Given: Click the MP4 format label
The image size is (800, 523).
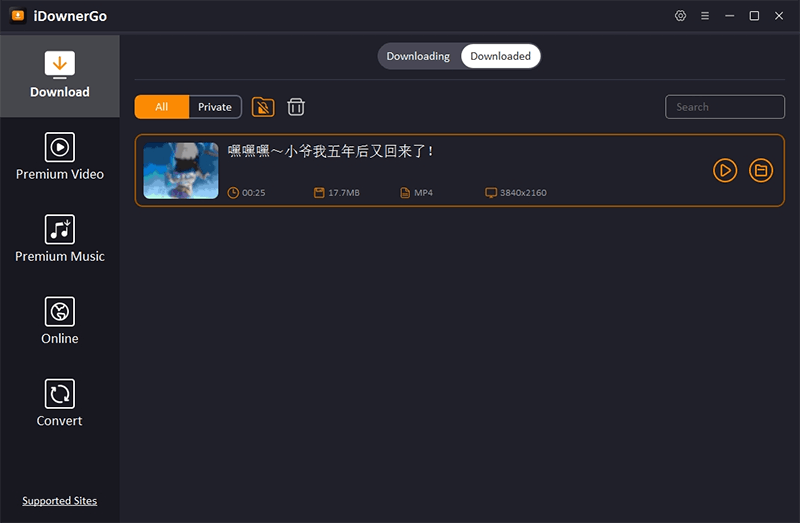Looking at the screenshot, I should click(423, 192).
